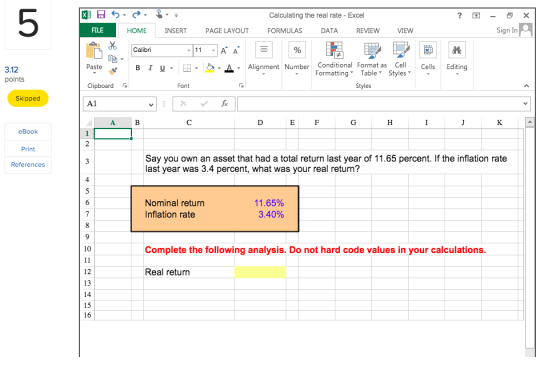Confirm formula entry checkmark
This screenshot has width=560, height=365.
pos(204,104)
